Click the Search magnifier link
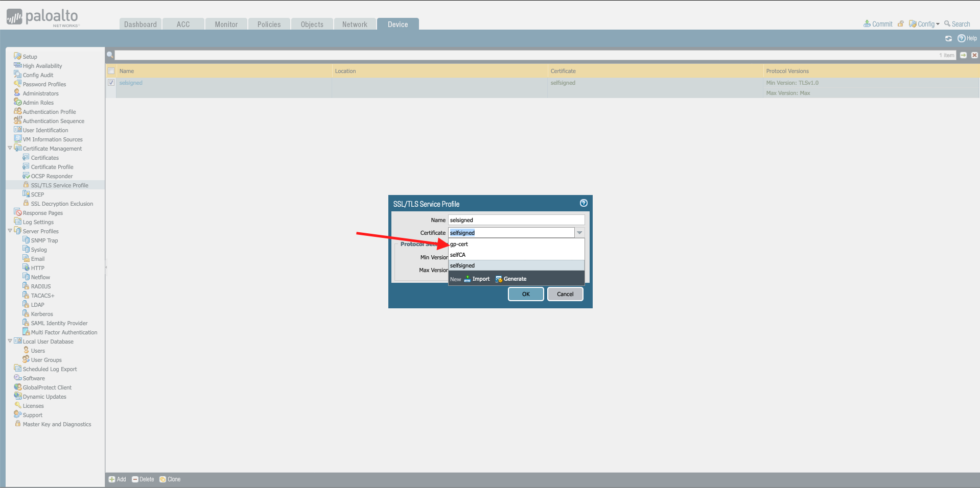This screenshot has width=980, height=488. click(957, 24)
